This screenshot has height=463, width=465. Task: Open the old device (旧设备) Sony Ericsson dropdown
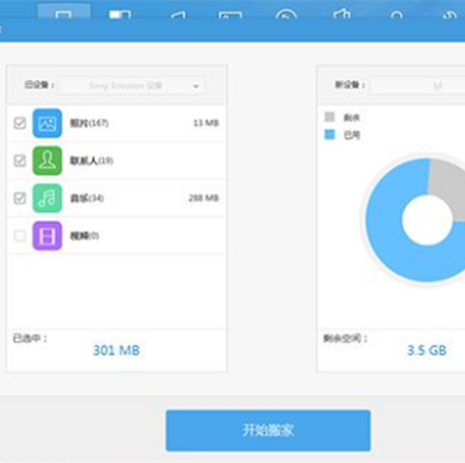coord(132,86)
